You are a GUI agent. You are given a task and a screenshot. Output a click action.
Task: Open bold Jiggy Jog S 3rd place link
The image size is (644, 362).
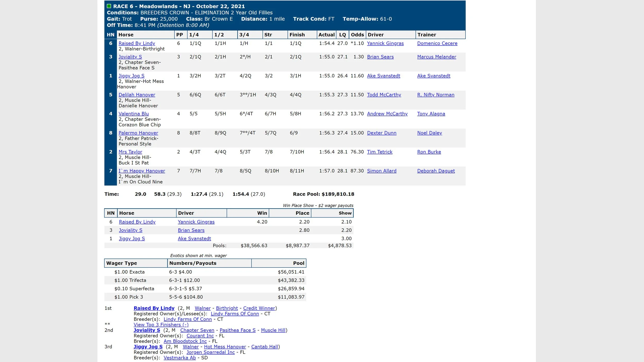point(148,347)
